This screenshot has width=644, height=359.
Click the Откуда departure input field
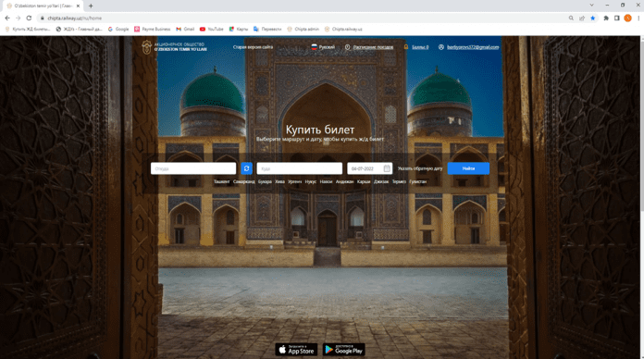193,168
